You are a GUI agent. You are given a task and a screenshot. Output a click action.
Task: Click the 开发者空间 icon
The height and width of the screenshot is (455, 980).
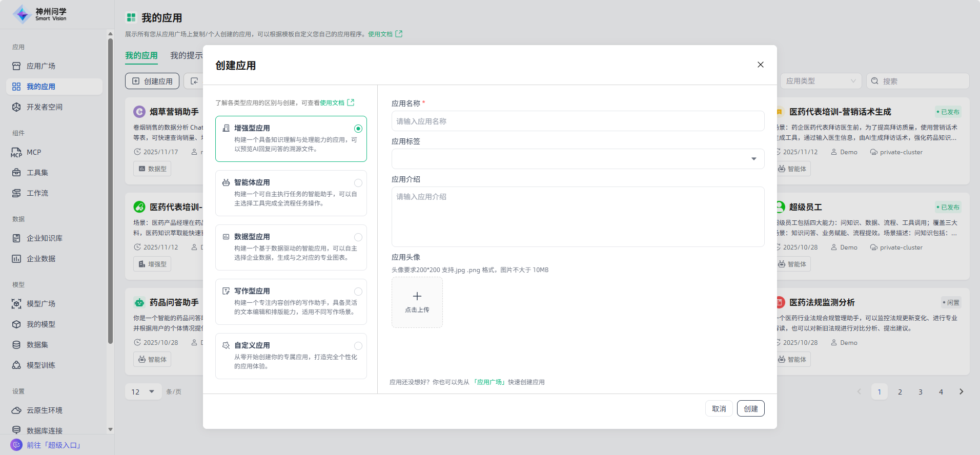[16, 107]
